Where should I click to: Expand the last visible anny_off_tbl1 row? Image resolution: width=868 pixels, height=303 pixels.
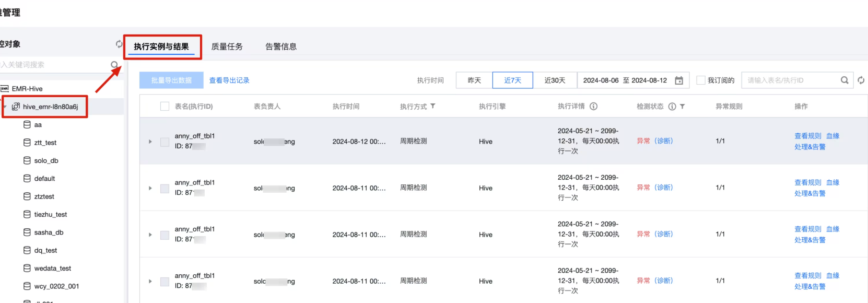click(150, 281)
